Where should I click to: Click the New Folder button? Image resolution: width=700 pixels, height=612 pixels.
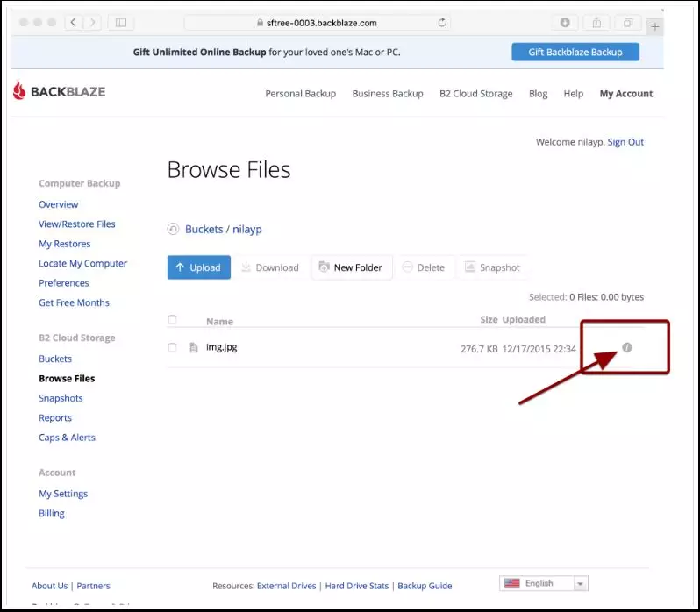[352, 267]
